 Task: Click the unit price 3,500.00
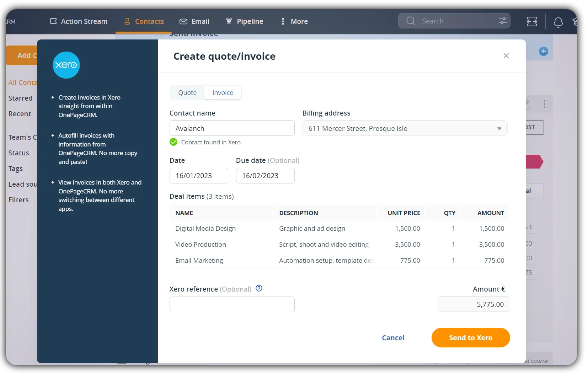tap(407, 244)
